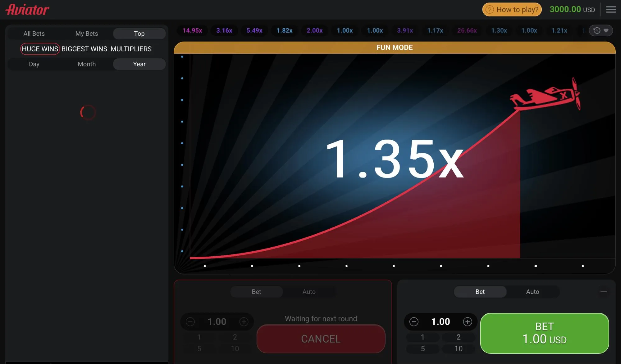The image size is (621, 364).
Task: Open My Bets tab
Action: coord(87,34)
